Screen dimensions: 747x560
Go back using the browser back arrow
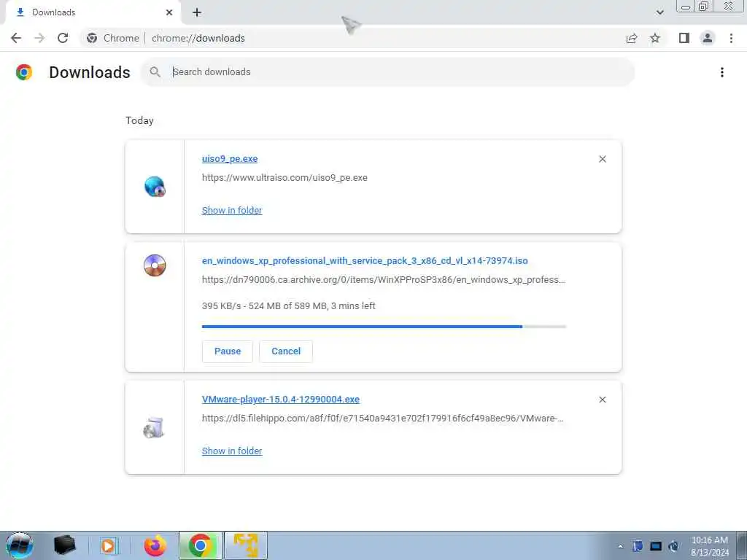[x=16, y=38]
